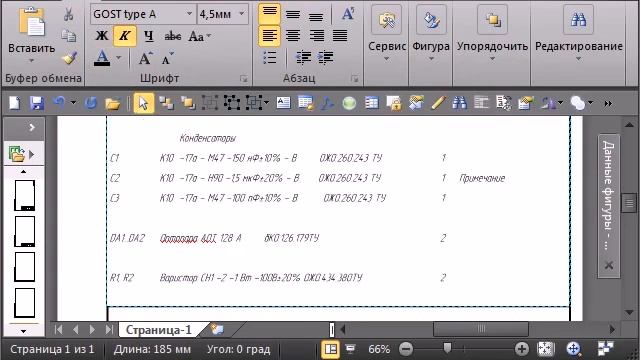The height and width of the screenshot is (360, 640).
Task: Decrease paragraph indent
Action: coord(303,58)
